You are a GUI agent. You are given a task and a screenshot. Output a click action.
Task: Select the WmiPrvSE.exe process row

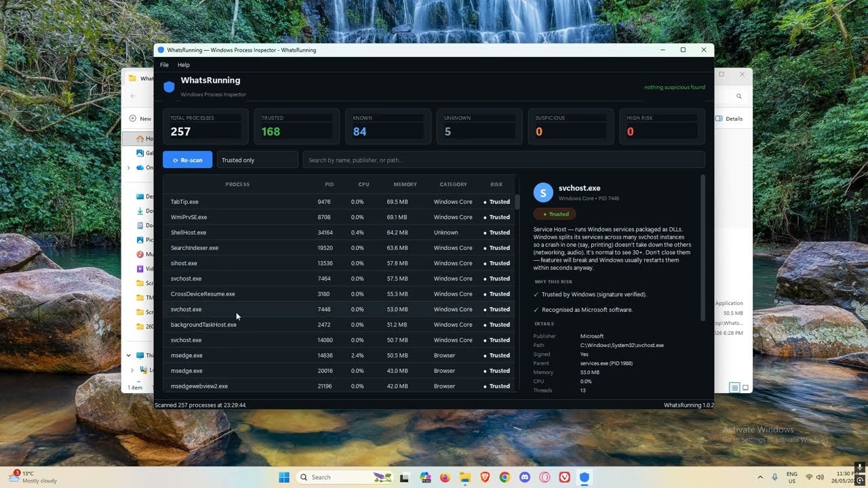[339, 217]
